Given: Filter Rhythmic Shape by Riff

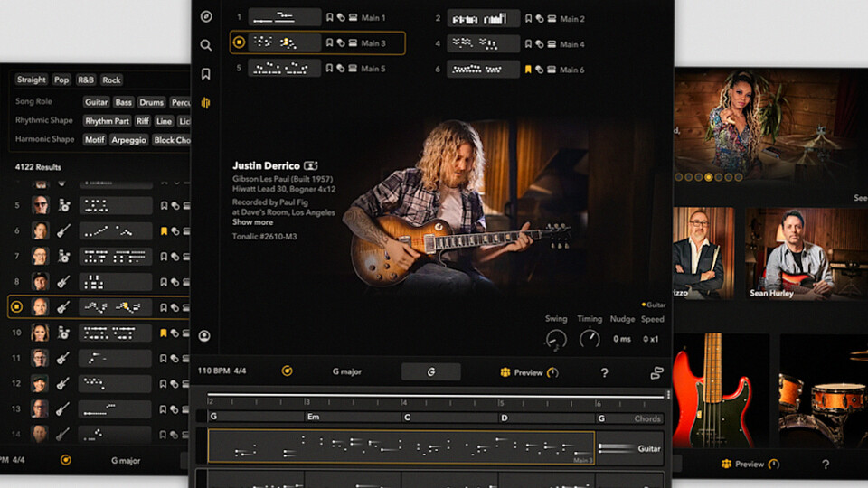Looking at the screenshot, I should point(143,121).
